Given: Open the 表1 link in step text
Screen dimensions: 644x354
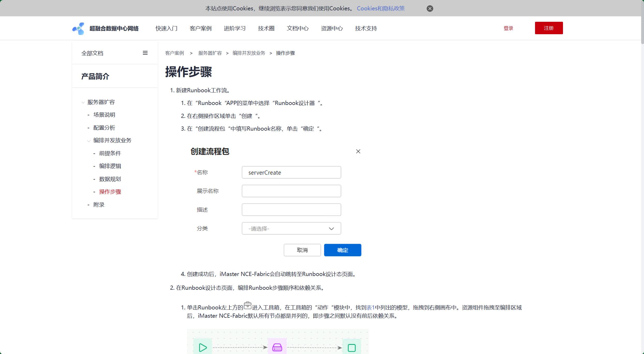Looking at the screenshot, I should coord(370,308).
